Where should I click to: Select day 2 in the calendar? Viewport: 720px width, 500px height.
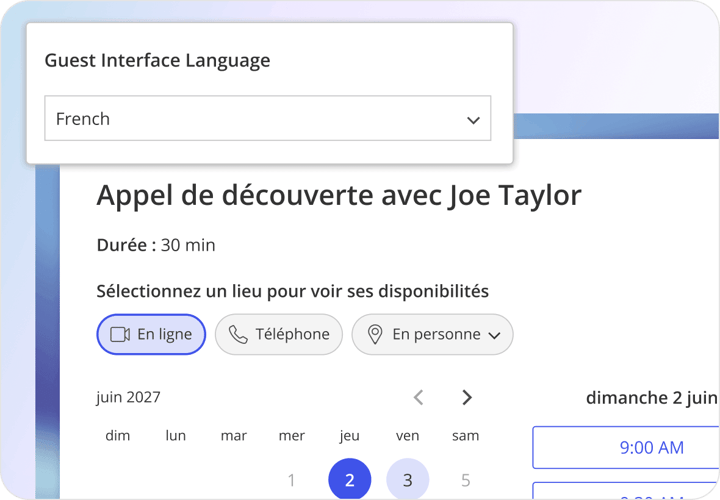point(349,479)
